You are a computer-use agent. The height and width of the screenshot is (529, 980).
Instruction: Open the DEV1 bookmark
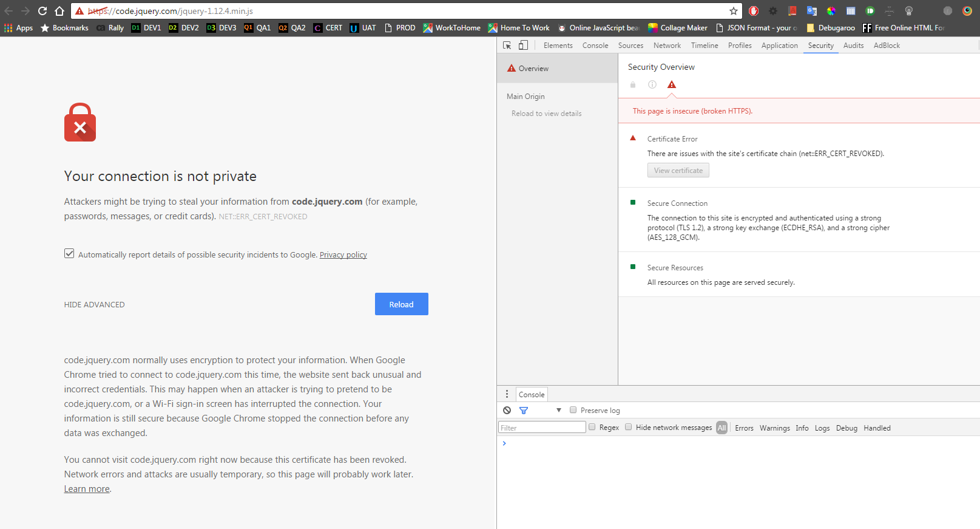[146, 28]
